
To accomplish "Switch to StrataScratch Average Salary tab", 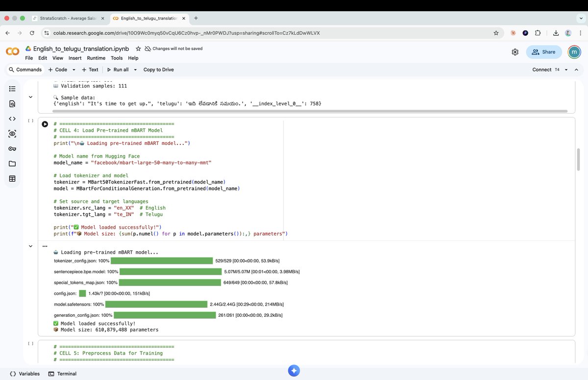I will coord(68,18).
